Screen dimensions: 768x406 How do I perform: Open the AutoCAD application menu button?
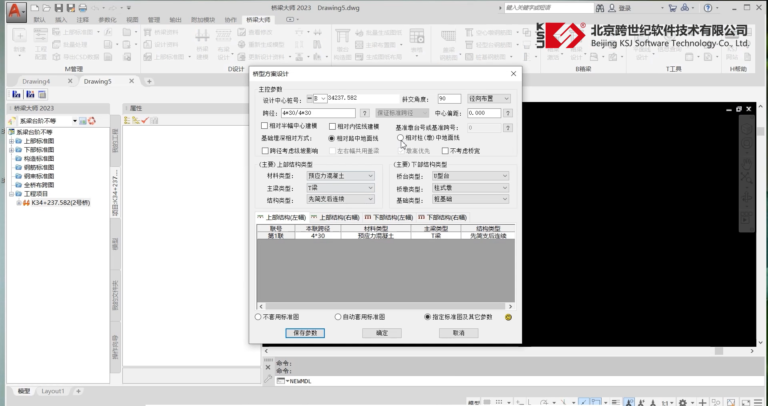[16, 12]
